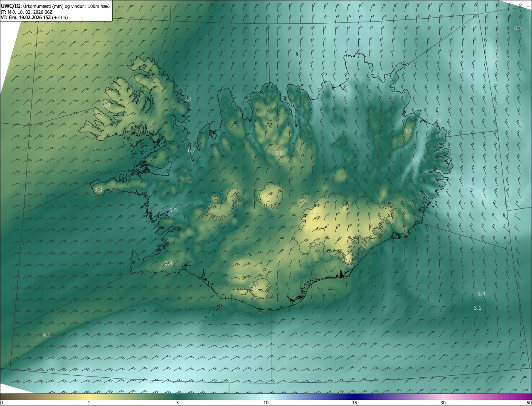Screen dimensions: 532x406
Task: Click the 3.4 value label
Action: (x=168, y=263)
